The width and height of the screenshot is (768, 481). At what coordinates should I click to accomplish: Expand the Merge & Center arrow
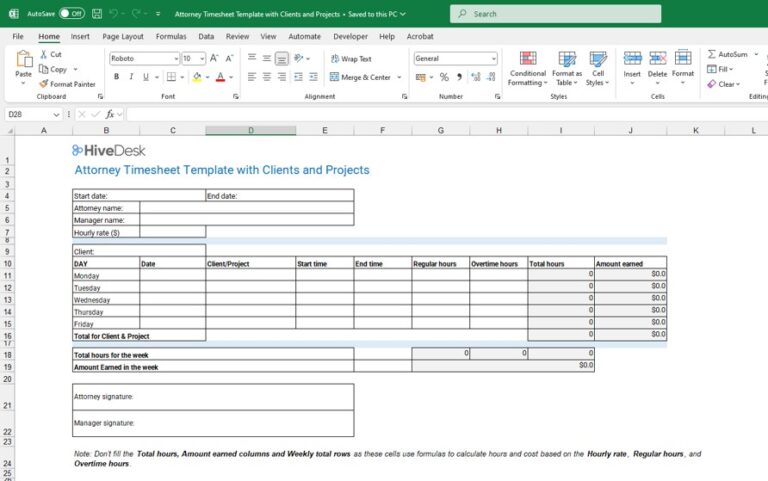pyautogui.click(x=399, y=77)
